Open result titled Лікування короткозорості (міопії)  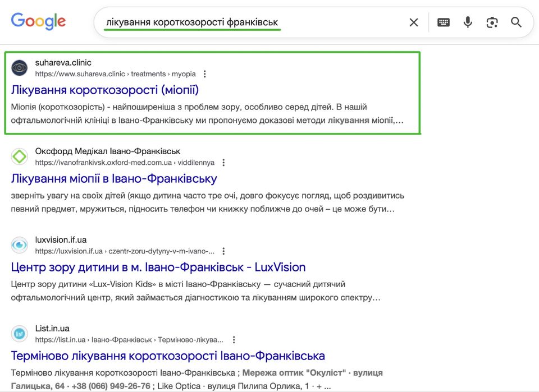coord(105,90)
